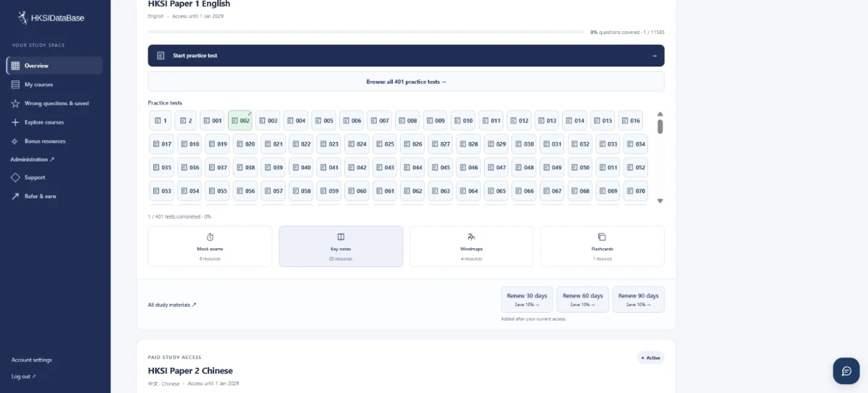
Task: Click the diamond icon beside Bonus resources
Action: [x=15, y=141]
